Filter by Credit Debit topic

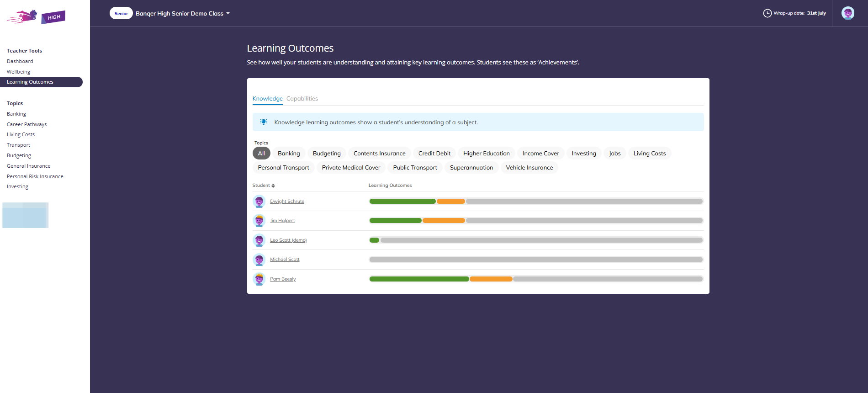coord(434,154)
